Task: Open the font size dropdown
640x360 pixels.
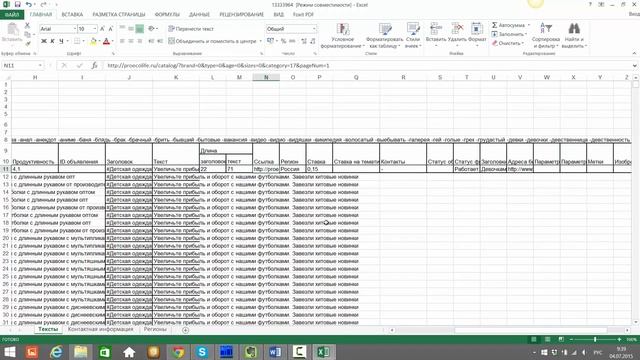Action: pos(95,29)
